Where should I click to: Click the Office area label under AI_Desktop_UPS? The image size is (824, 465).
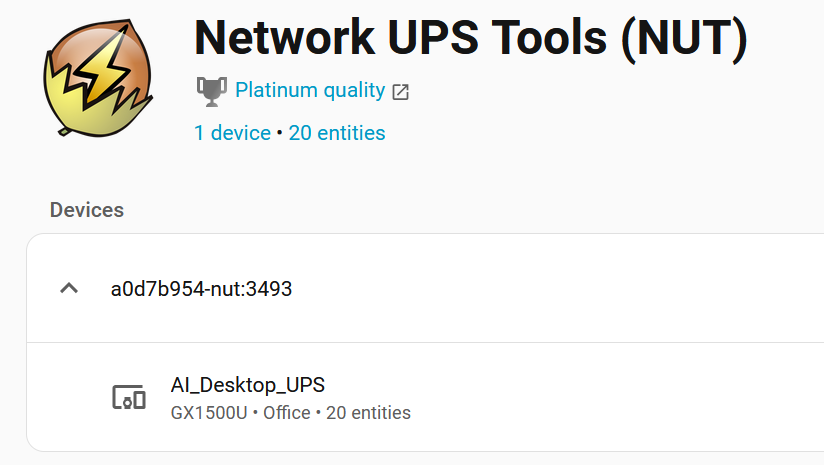(286, 413)
